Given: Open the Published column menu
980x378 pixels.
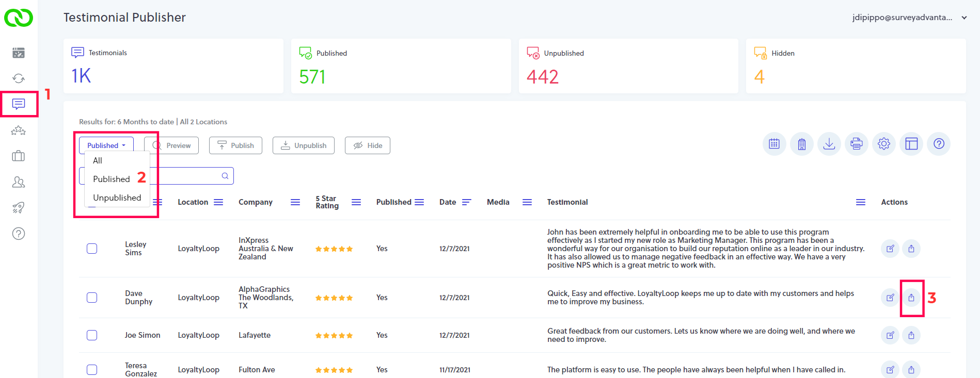Looking at the screenshot, I should pyautogui.click(x=419, y=202).
